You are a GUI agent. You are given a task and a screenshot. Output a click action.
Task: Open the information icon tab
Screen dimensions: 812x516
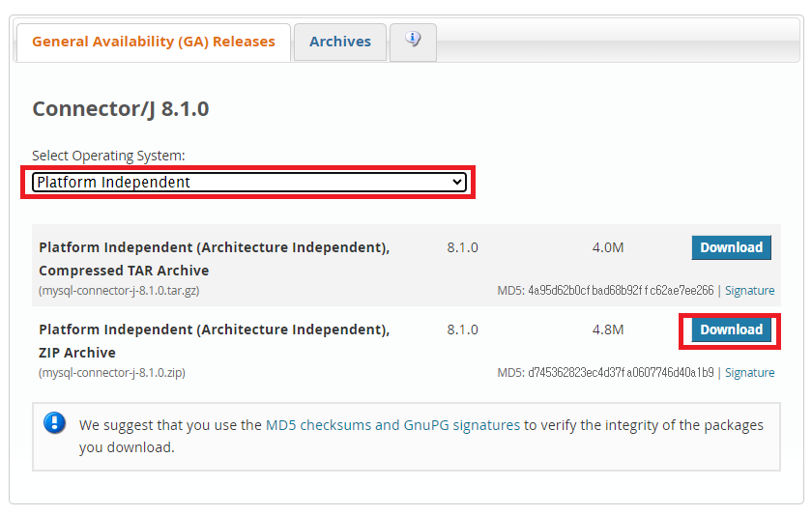coord(413,42)
